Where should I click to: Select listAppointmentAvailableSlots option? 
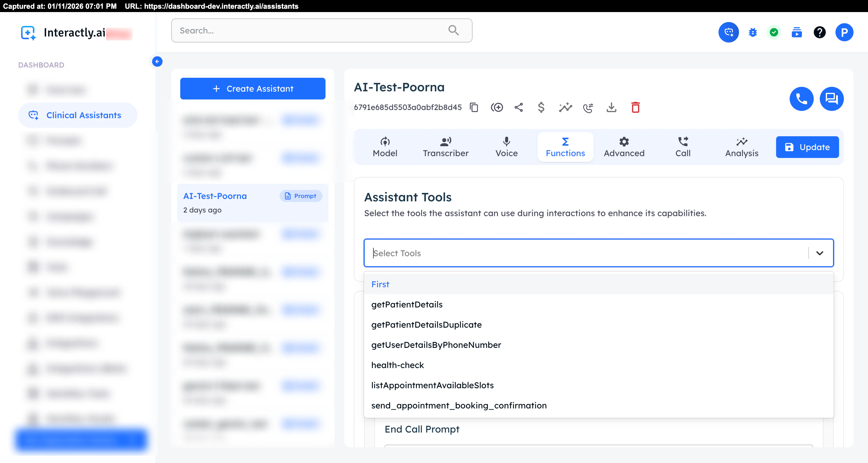432,385
